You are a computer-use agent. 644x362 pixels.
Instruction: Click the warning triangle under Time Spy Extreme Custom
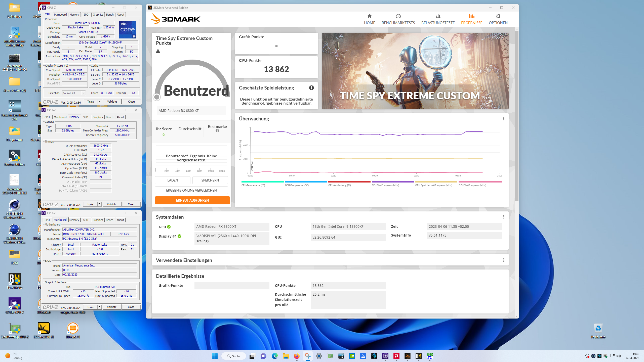coord(158,51)
